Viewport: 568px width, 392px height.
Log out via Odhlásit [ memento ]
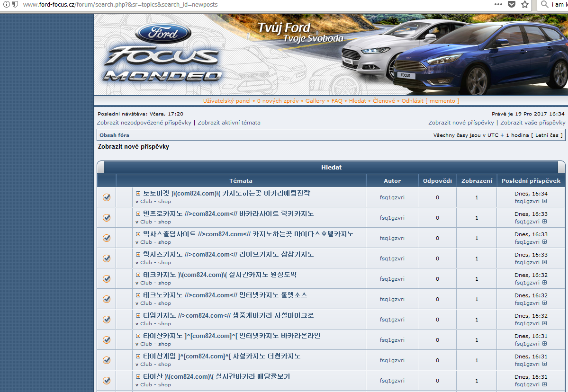coord(430,101)
